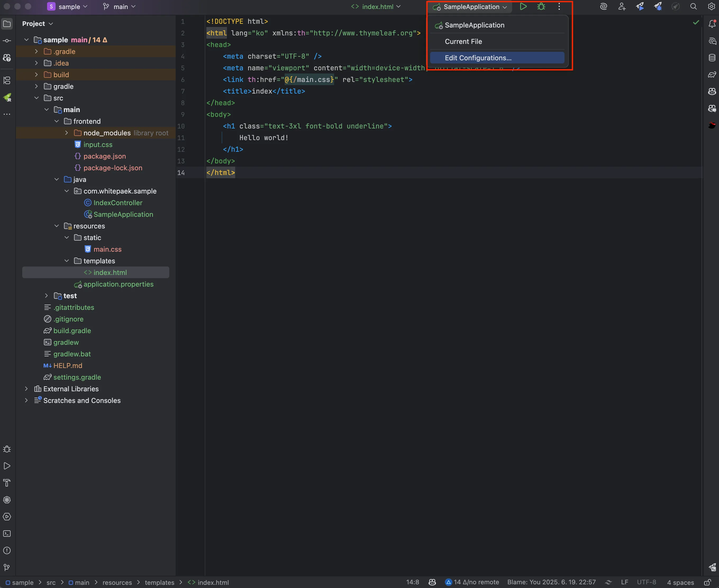Image resolution: width=719 pixels, height=588 pixels.
Task: Select input.css in frontend folder
Action: 98,145
